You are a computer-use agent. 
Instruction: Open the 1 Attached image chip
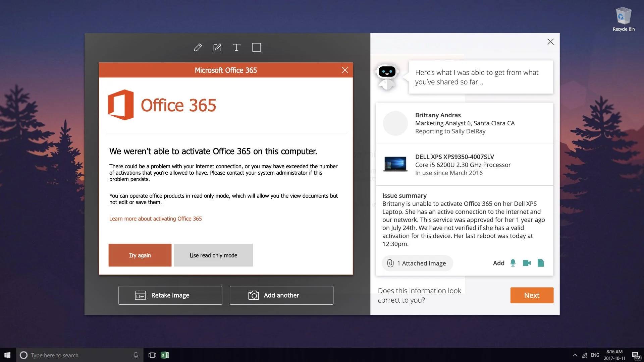[417, 263]
